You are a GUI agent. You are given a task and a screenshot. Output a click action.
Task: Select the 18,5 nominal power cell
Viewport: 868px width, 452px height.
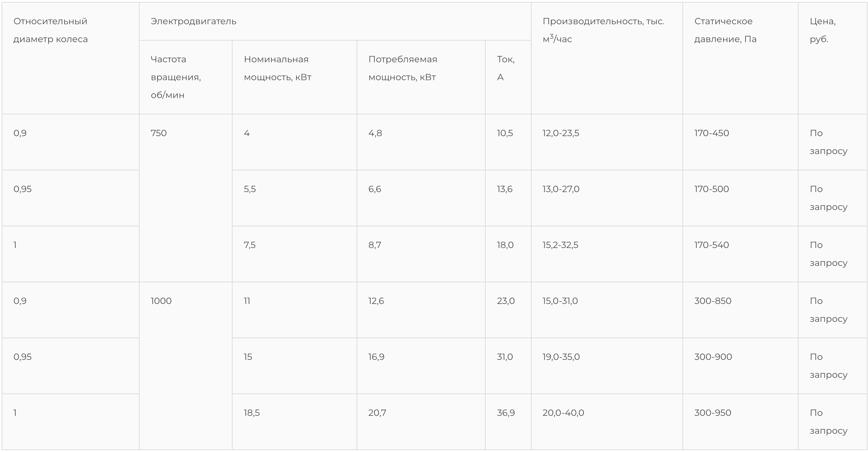[252, 413]
